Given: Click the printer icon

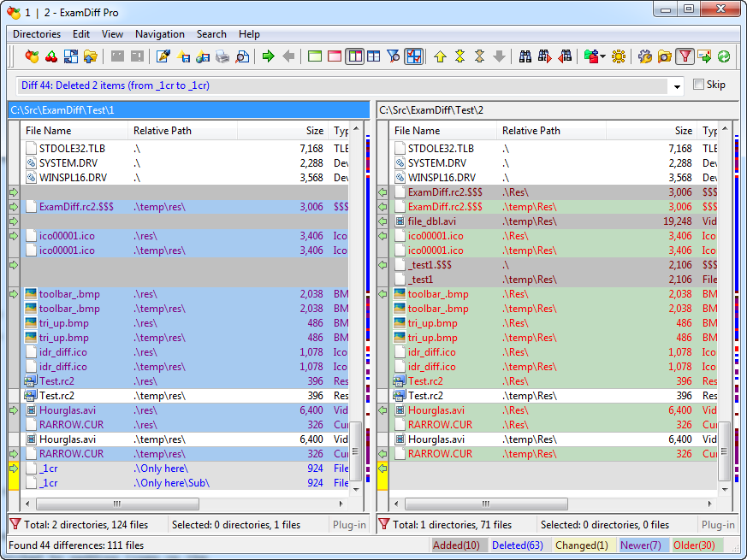Looking at the screenshot, I should click(x=222, y=56).
